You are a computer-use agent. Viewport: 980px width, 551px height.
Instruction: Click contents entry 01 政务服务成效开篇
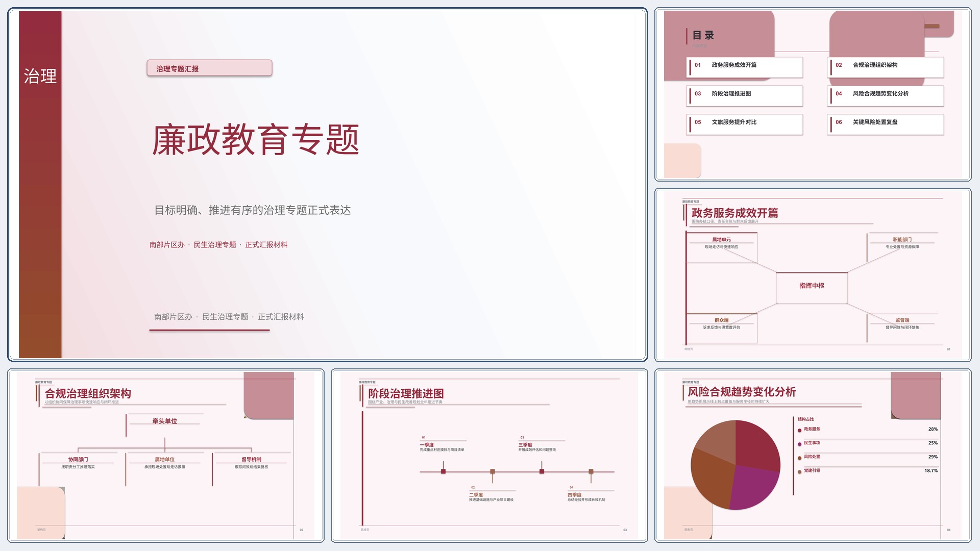745,67
